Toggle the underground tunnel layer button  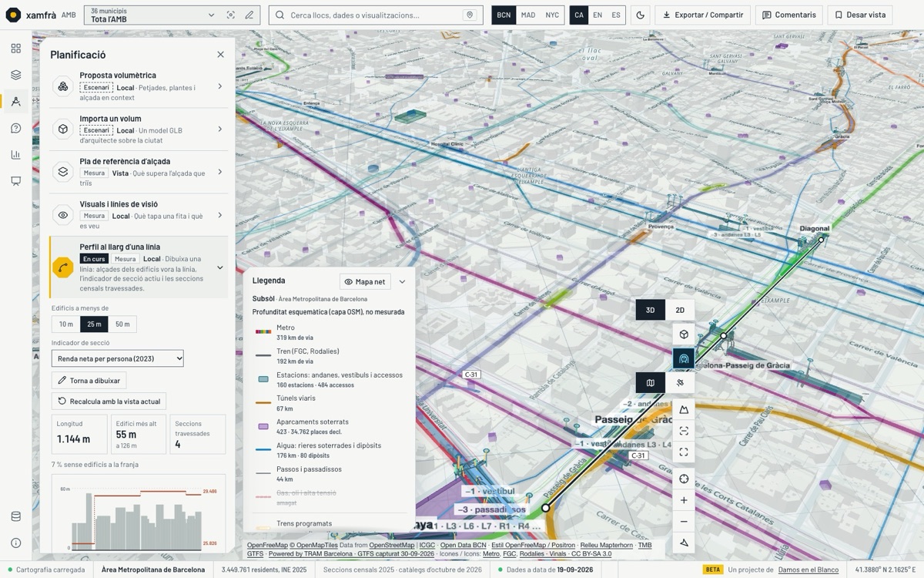(684, 358)
